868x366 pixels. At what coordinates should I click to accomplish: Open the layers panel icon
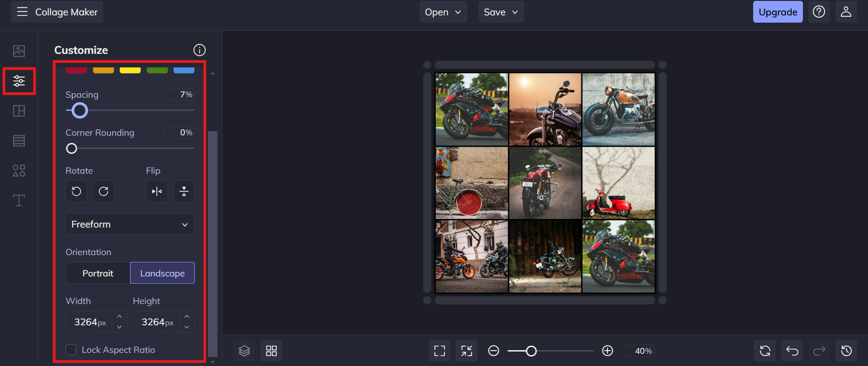(x=244, y=351)
